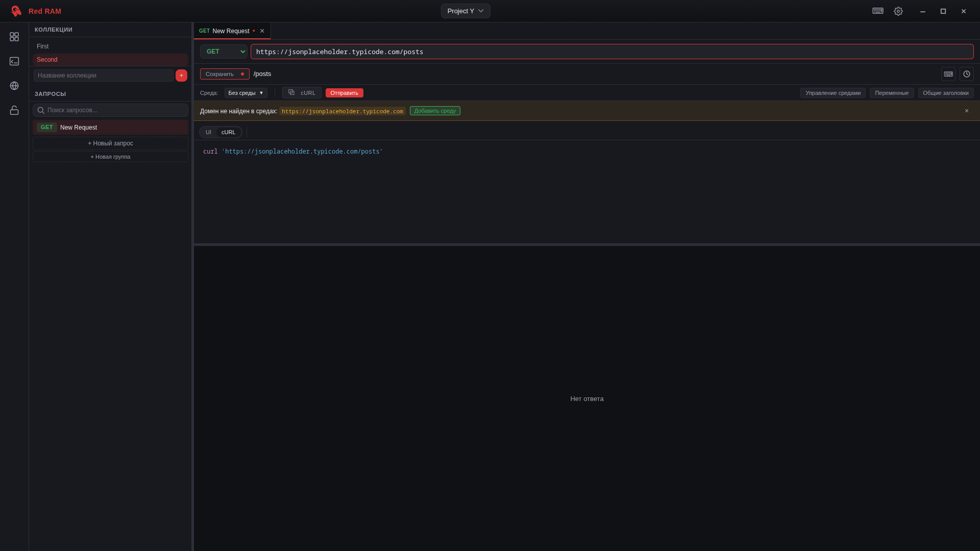This screenshot has height=551, width=980.
Task: Switch request editor to cURL mode
Action: (x=229, y=132)
